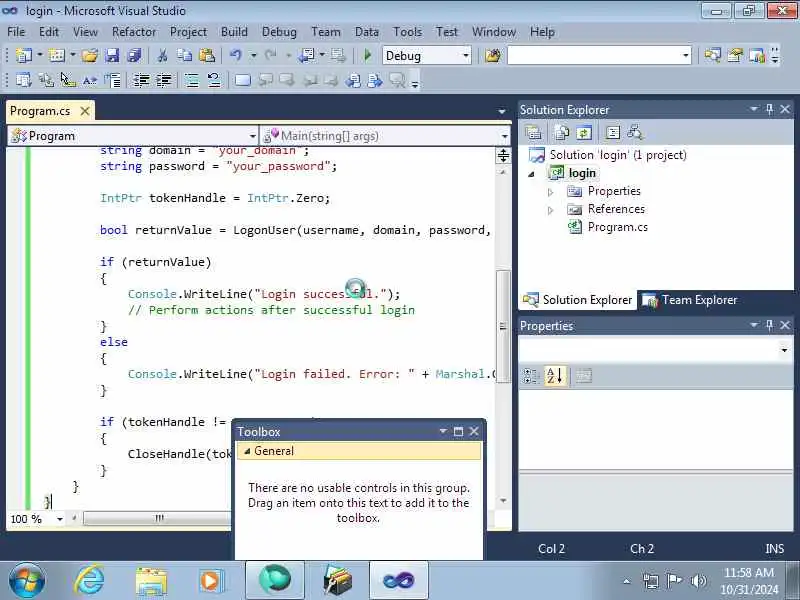Click the Find combo box text field
Screen dimensions: 800x600
(x=593, y=55)
